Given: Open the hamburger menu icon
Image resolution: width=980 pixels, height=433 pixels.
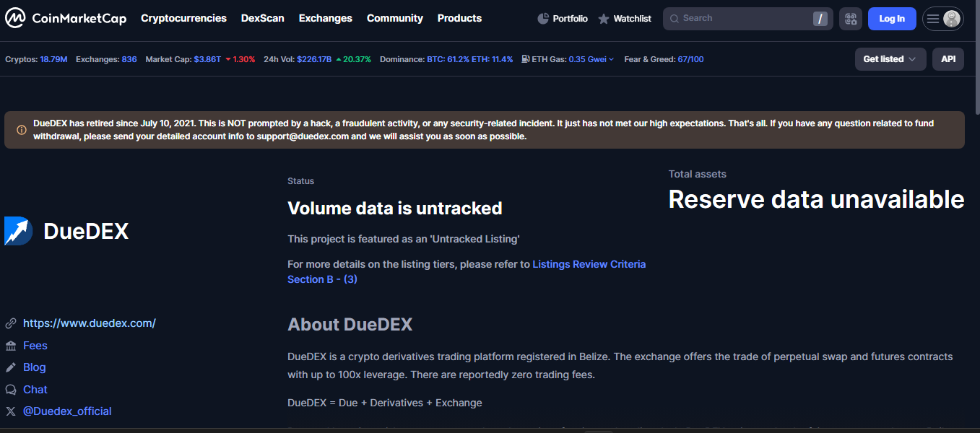Looking at the screenshot, I should pos(933,19).
